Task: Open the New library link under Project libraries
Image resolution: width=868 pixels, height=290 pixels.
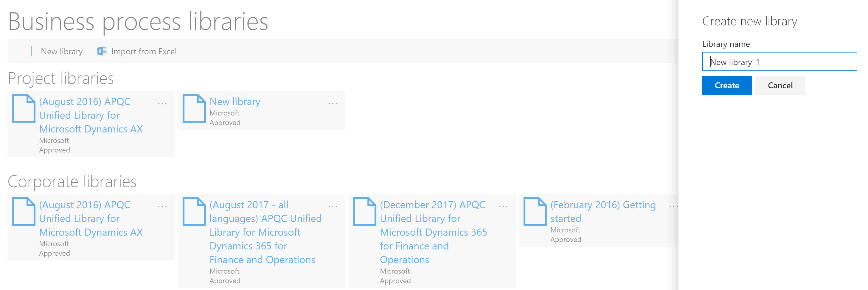Action: (235, 101)
